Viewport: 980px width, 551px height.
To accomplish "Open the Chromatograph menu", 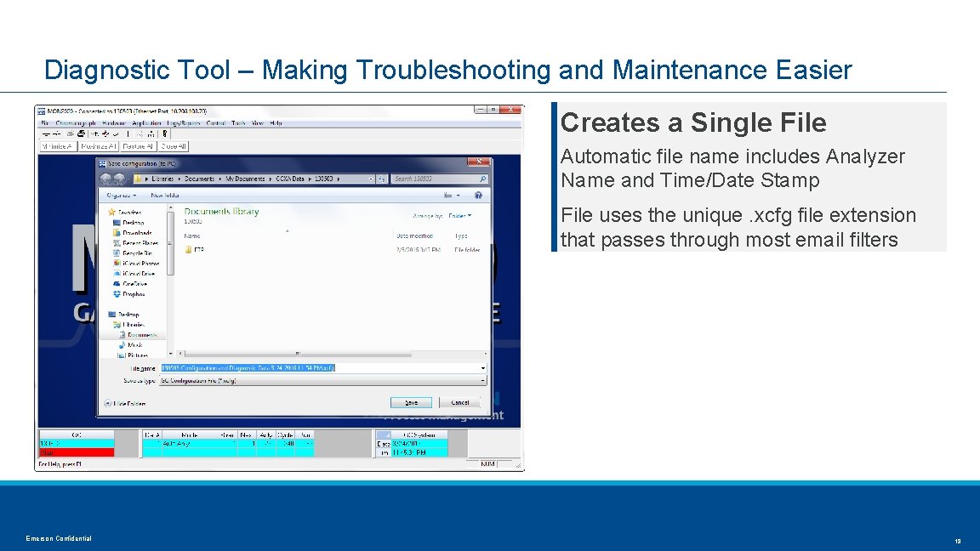I will point(76,123).
